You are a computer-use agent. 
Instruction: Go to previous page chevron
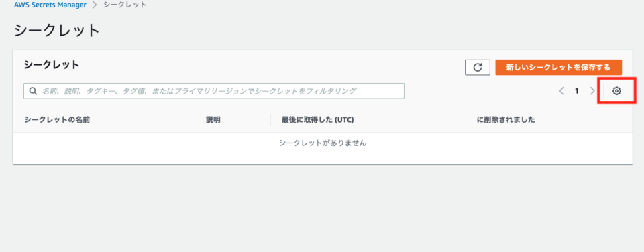click(x=561, y=91)
